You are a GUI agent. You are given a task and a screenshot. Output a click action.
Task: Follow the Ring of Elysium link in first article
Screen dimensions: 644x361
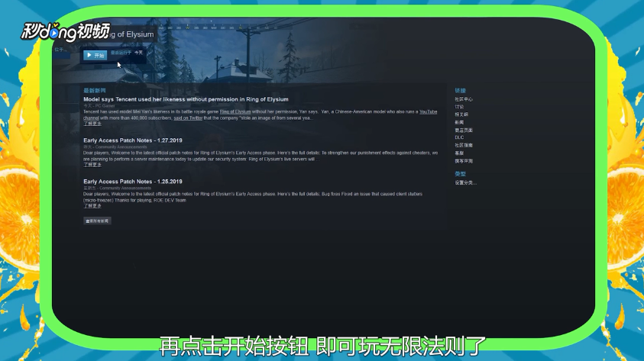pyautogui.click(x=235, y=111)
